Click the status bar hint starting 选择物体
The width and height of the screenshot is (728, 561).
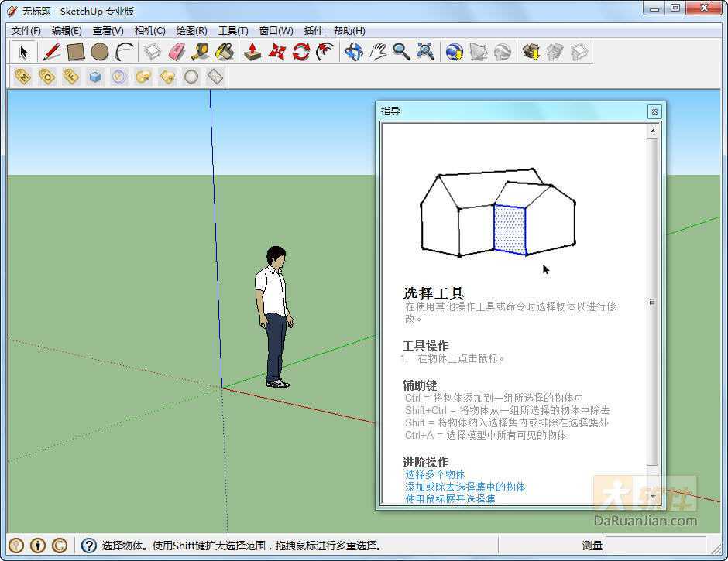[x=242, y=546]
